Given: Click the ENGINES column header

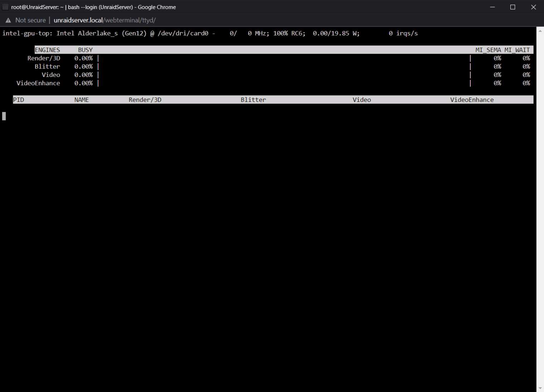Looking at the screenshot, I should click(48, 50).
